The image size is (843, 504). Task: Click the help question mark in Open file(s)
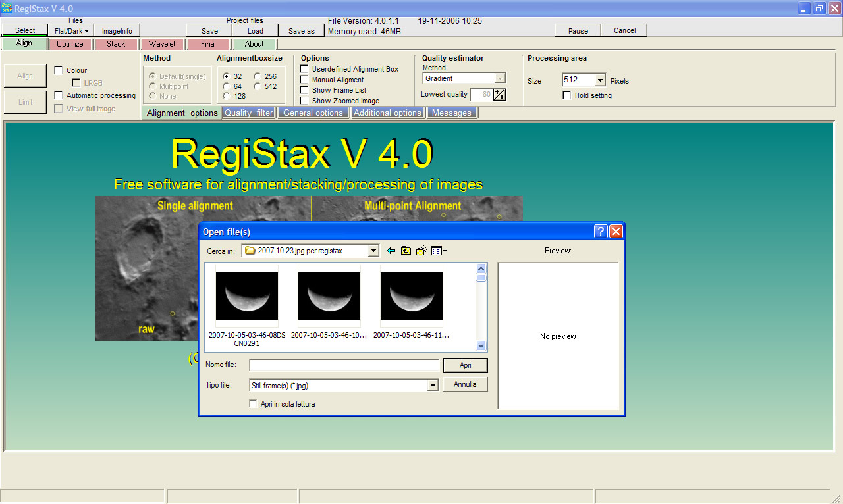coord(601,232)
